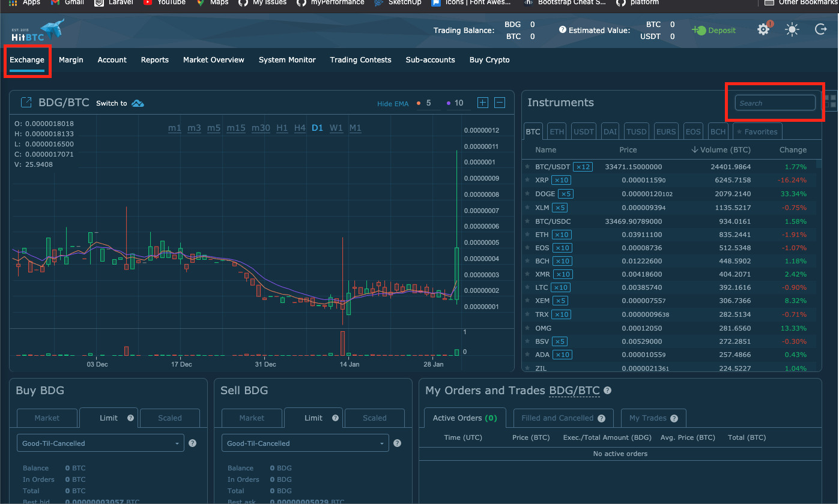Open Sell Good-Til-Cancelled dropdown
The height and width of the screenshot is (504, 839).
coord(305,443)
